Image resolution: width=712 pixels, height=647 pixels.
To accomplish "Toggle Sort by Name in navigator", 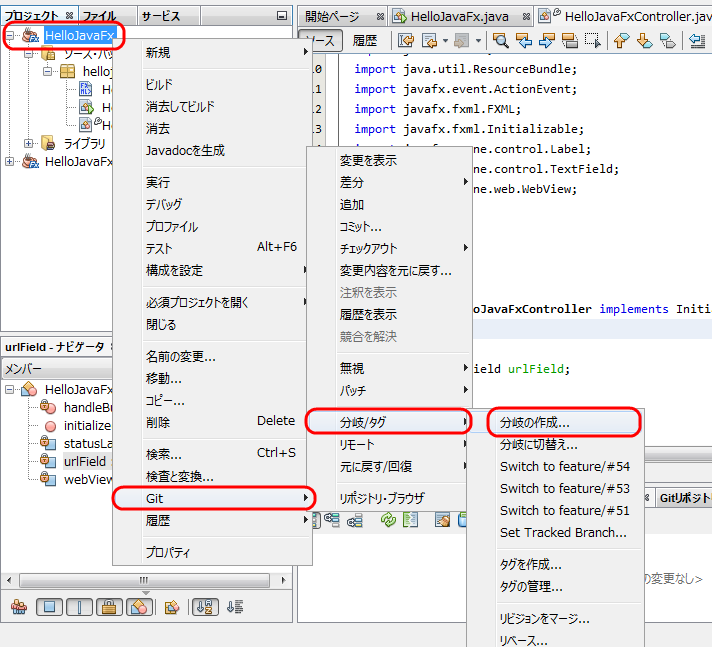I will [204, 606].
